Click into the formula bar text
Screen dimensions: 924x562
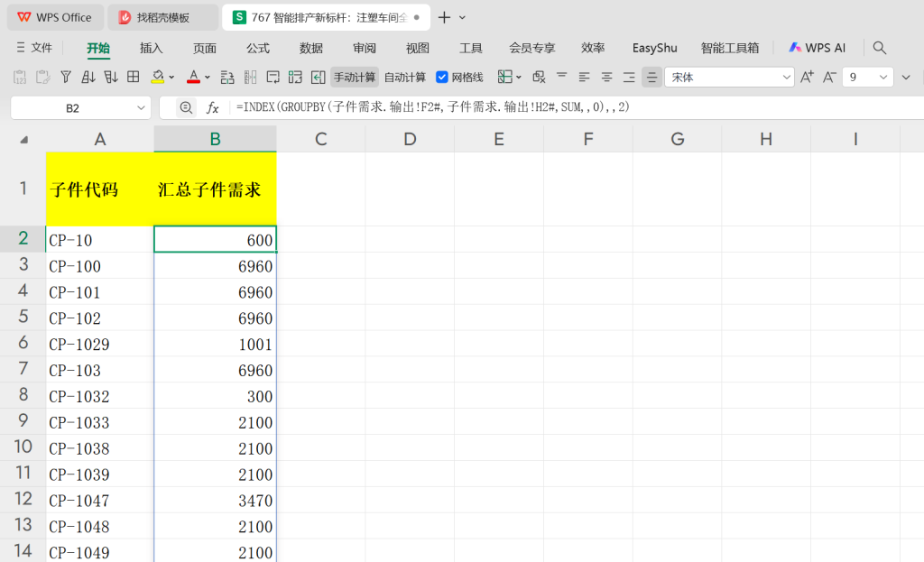pyautogui.click(x=432, y=107)
